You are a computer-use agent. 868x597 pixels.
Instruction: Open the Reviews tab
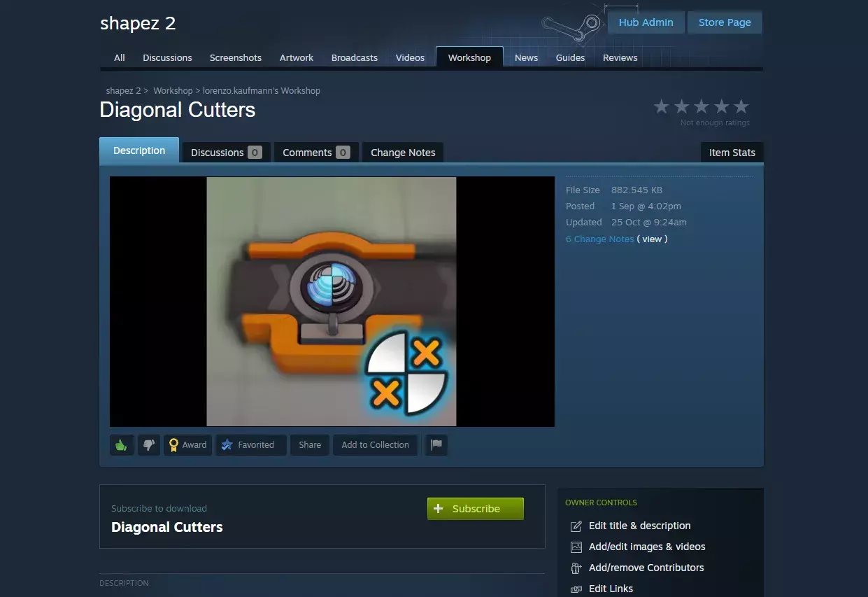point(620,57)
